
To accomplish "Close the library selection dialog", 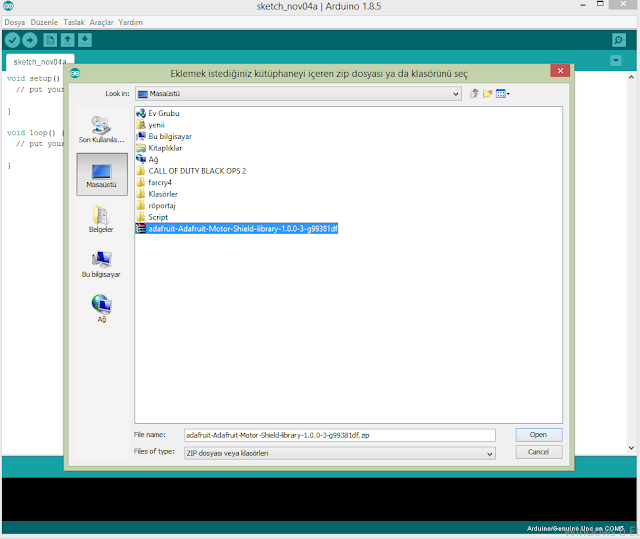I will [560, 71].
